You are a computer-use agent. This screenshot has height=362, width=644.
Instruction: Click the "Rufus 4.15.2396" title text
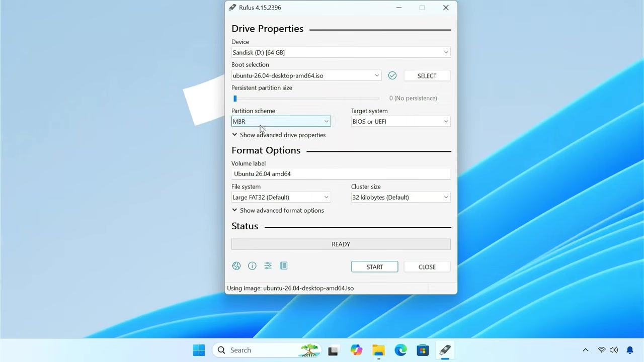pos(260,8)
